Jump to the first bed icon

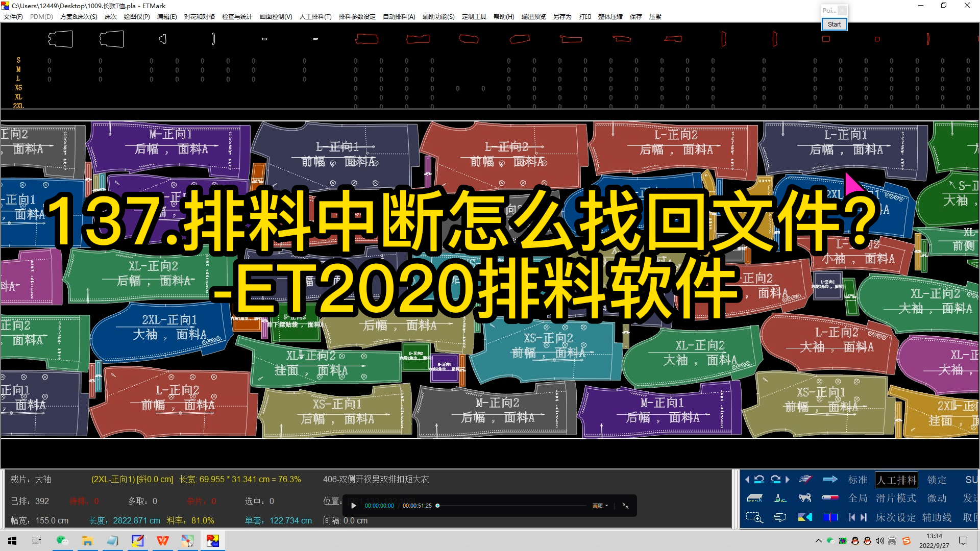click(x=851, y=517)
